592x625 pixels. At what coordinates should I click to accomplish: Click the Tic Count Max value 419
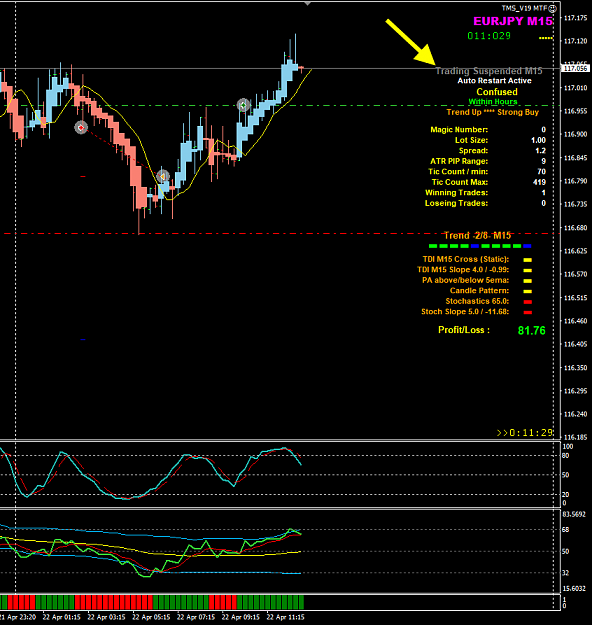click(539, 182)
